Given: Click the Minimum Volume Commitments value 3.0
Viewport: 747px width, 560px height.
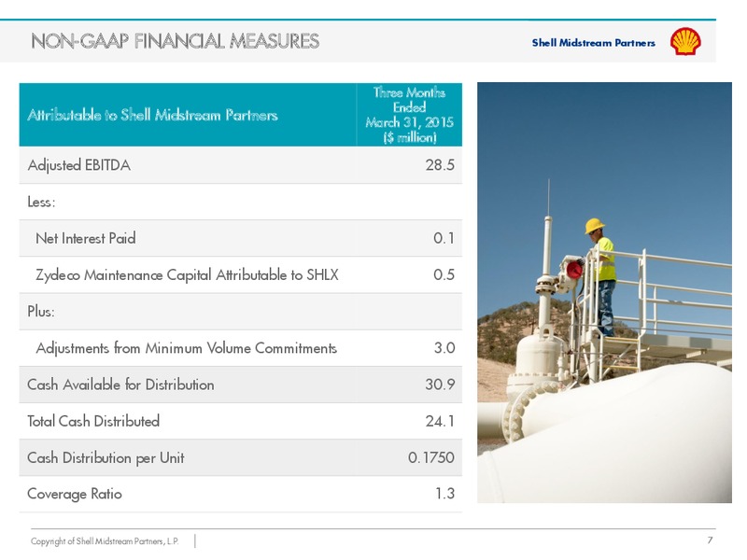Looking at the screenshot, I should click(444, 347).
